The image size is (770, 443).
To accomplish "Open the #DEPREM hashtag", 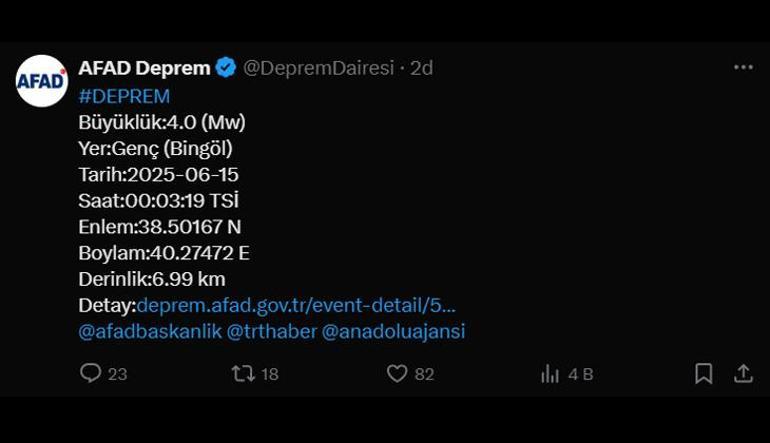I will point(124,96).
